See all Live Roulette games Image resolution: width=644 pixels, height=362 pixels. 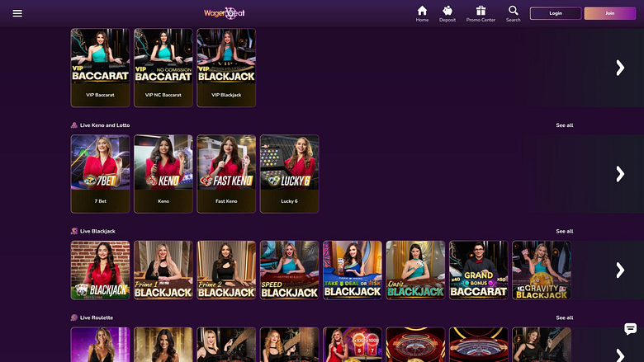click(x=564, y=317)
